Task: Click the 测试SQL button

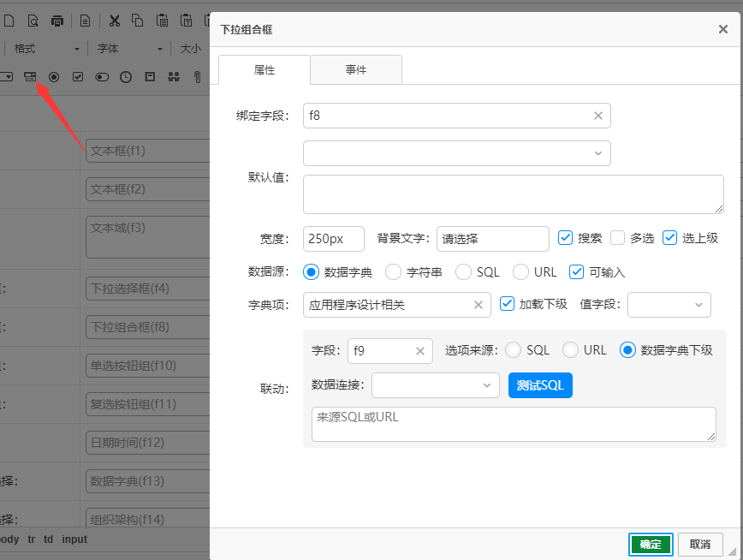Action: (x=540, y=385)
